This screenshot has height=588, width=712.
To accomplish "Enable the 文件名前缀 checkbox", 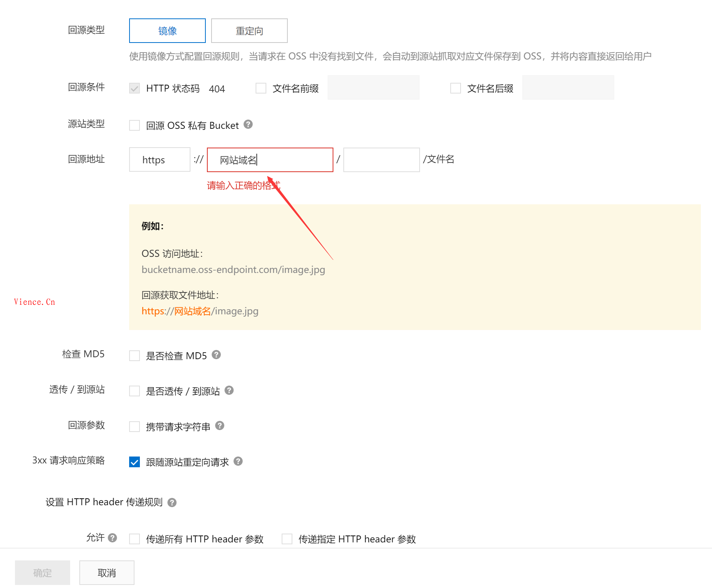I will 261,89.
